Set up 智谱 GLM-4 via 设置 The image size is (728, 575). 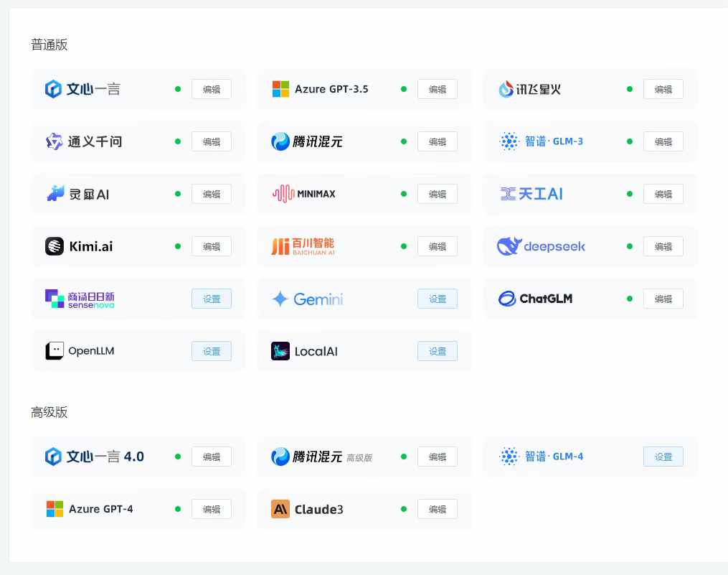pyautogui.click(x=663, y=457)
